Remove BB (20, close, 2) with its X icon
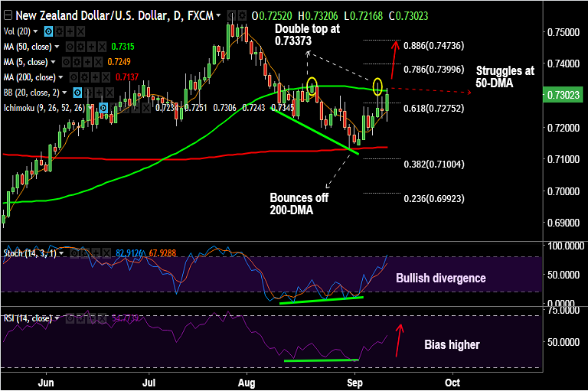588x391 pixels. click(x=109, y=93)
